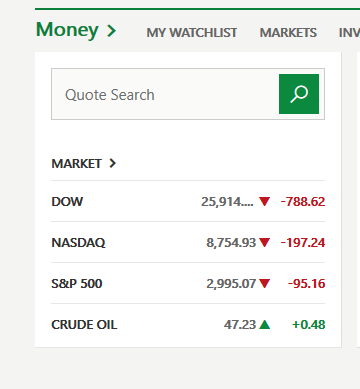Screen dimensions: 360x389
Task: Click the green up arrow beside CRUDE OIL
Action: [265, 324]
